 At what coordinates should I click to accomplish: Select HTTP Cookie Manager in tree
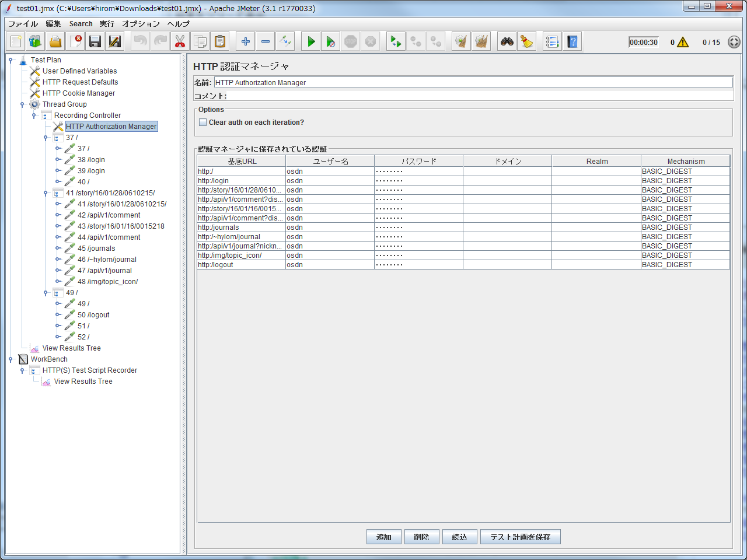(x=79, y=93)
